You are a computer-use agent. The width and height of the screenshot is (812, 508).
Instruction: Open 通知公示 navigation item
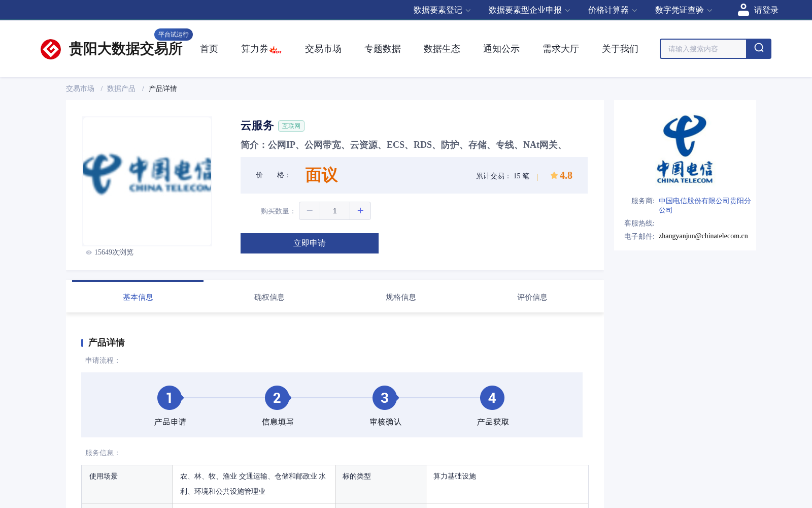click(x=501, y=49)
